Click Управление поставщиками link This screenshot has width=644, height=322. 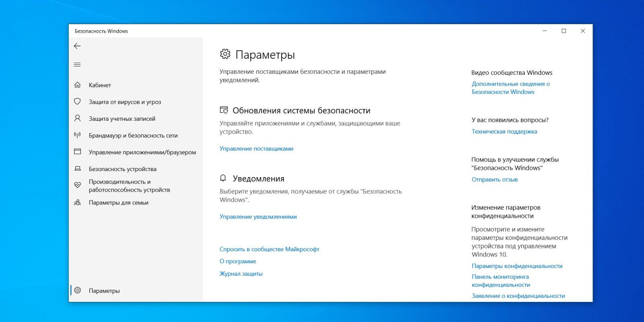tap(256, 149)
